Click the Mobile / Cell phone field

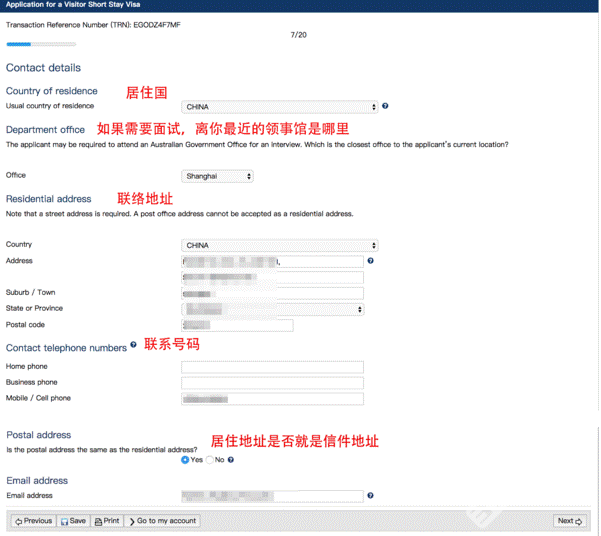(x=273, y=399)
